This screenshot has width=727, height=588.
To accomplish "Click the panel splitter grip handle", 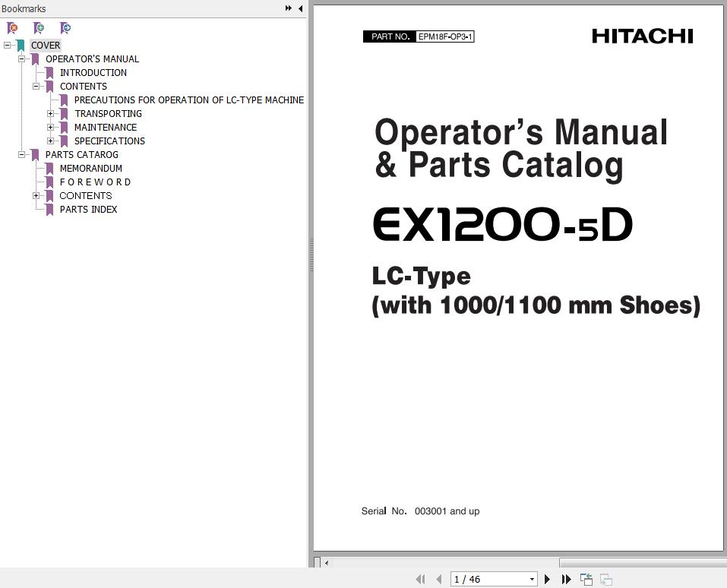I will (311, 254).
